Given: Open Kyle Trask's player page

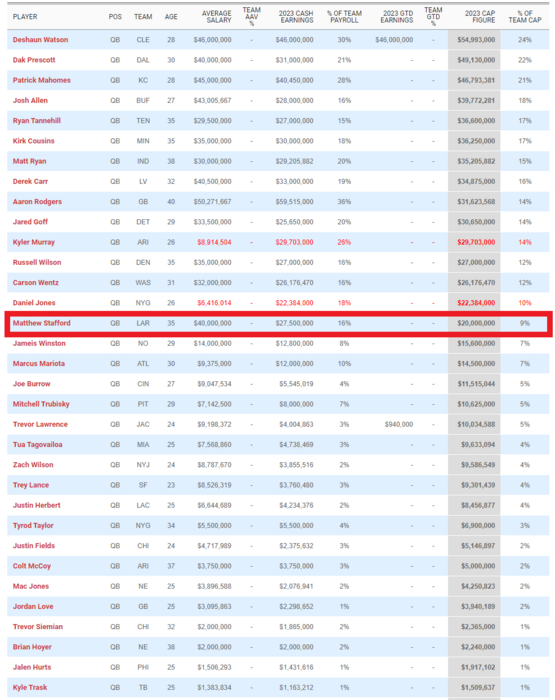Looking at the screenshot, I should (x=30, y=687).
